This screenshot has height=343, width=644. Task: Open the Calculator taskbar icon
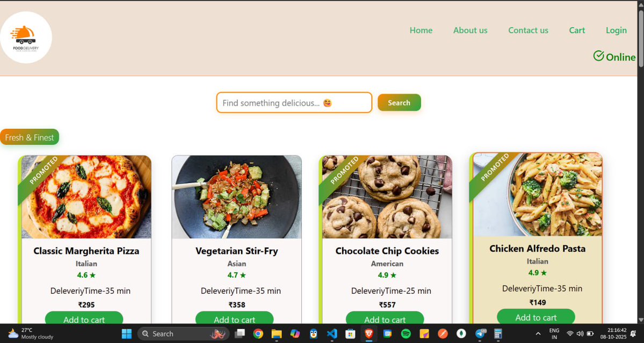coord(498,333)
